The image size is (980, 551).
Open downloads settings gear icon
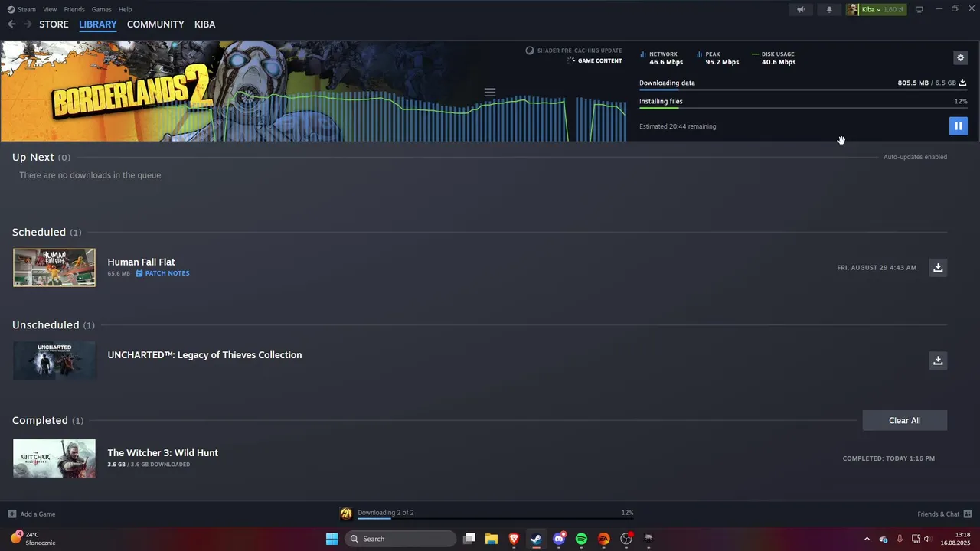(x=960, y=57)
